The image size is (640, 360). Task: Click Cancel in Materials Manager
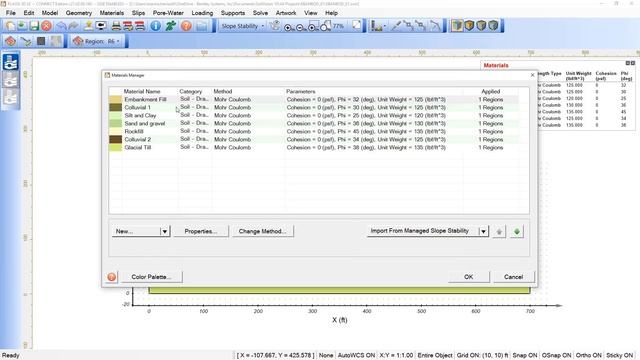coord(513,277)
